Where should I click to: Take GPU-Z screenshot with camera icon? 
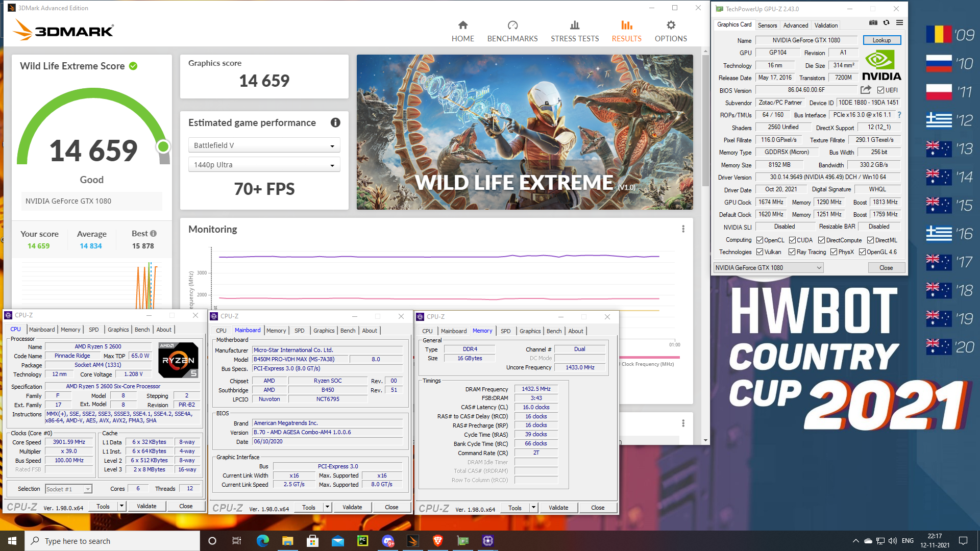(873, 23)
